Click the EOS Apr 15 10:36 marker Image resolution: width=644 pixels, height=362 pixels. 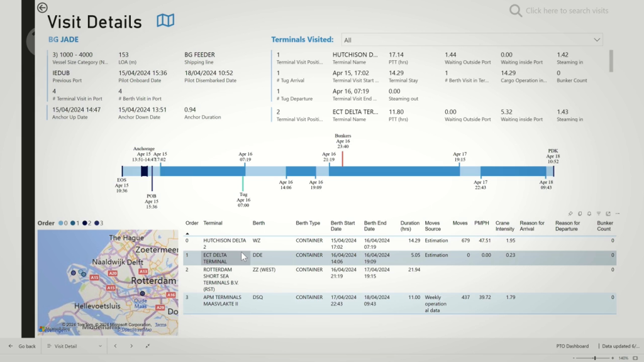point(122,171)
